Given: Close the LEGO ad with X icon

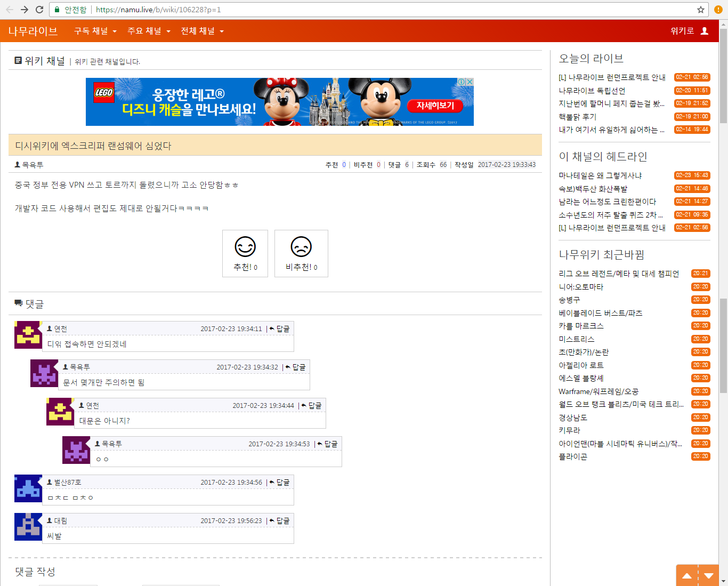Looking at the screenshot, I should 470,82.
